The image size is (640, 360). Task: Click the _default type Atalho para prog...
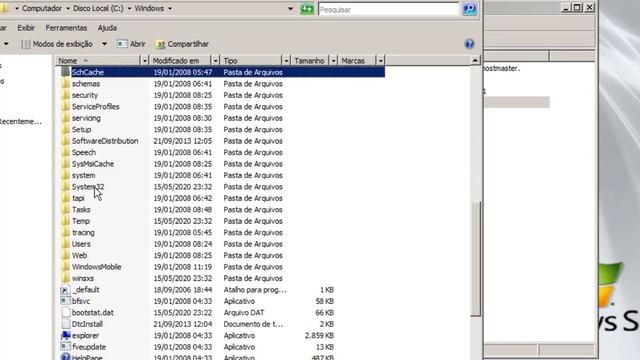tap(255, 290)
